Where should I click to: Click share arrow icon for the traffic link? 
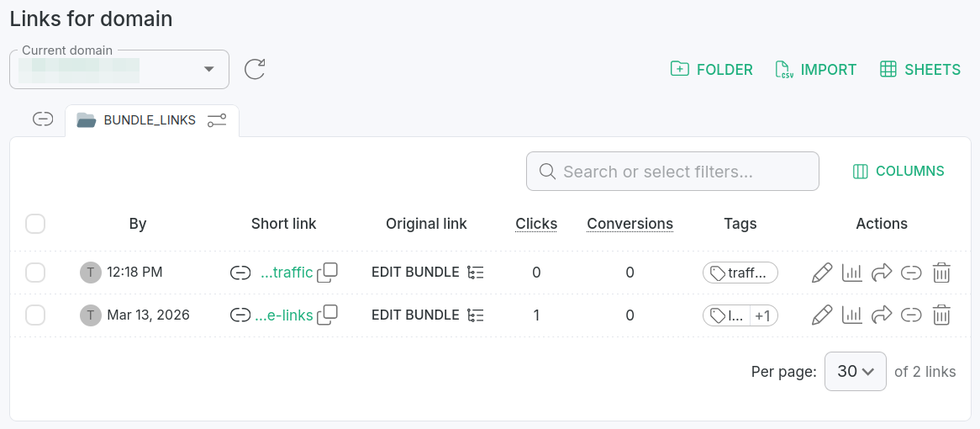coord(882,273)
